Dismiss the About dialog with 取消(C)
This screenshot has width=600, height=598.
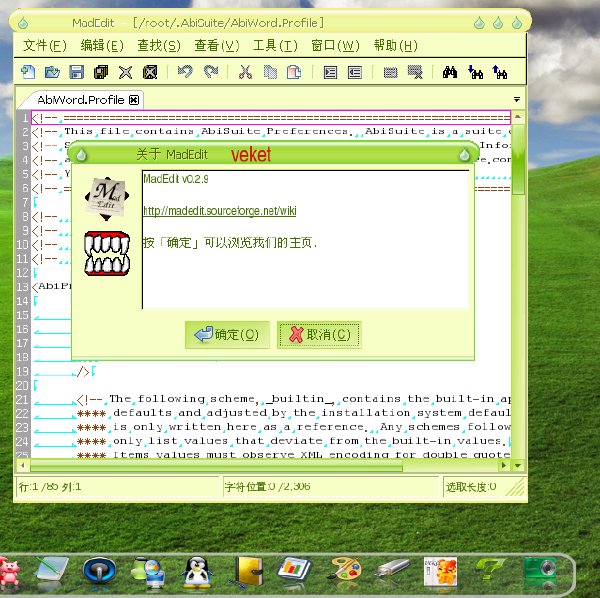pos(319,335)
